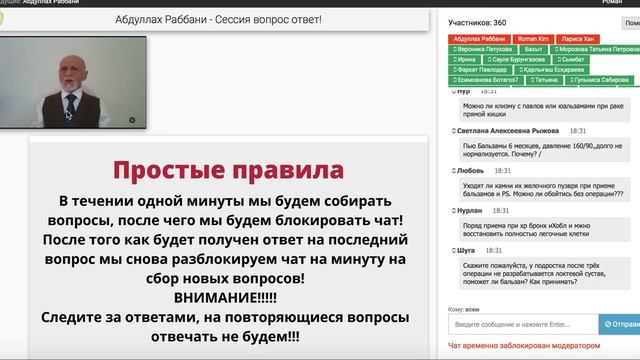Click the device icon beside Нурлан in chat
The width and height of the screenshot is (640, 360).
click(x=453, y=211)
